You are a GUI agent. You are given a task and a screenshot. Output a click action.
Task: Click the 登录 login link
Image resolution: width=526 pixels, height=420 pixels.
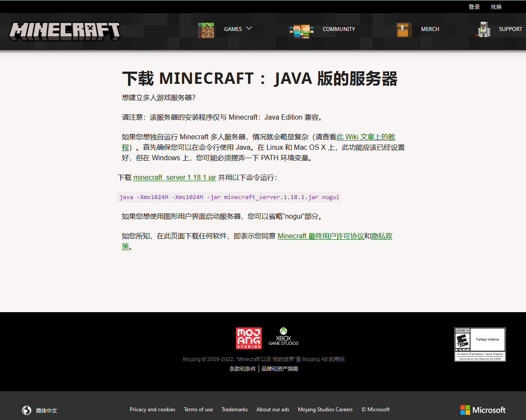click(x=474, y=7)
